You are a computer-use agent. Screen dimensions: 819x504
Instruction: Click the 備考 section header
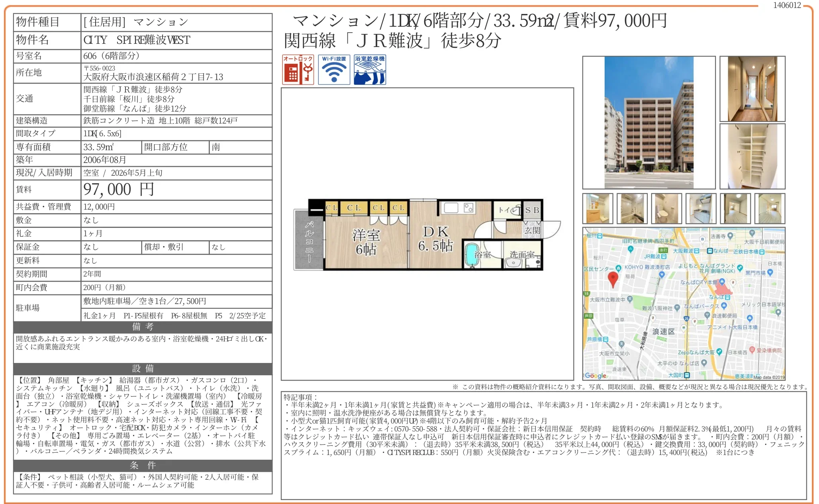[x=143, y=327]
